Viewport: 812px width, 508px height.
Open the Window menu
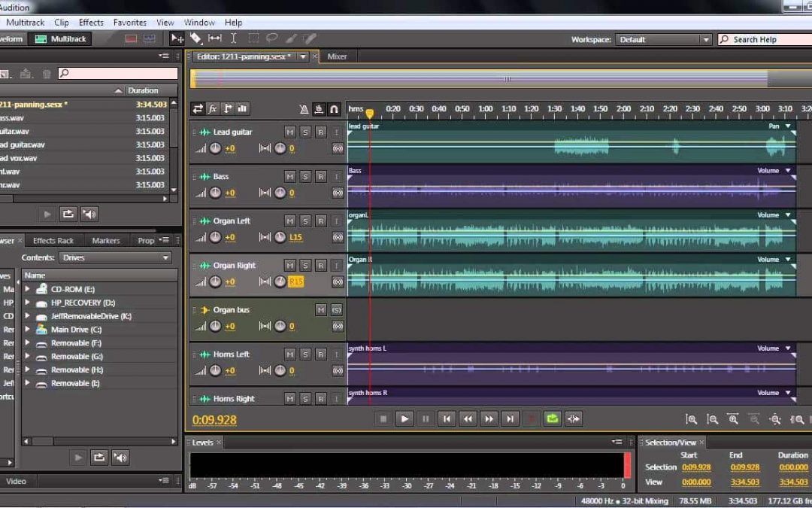point(199,23)
